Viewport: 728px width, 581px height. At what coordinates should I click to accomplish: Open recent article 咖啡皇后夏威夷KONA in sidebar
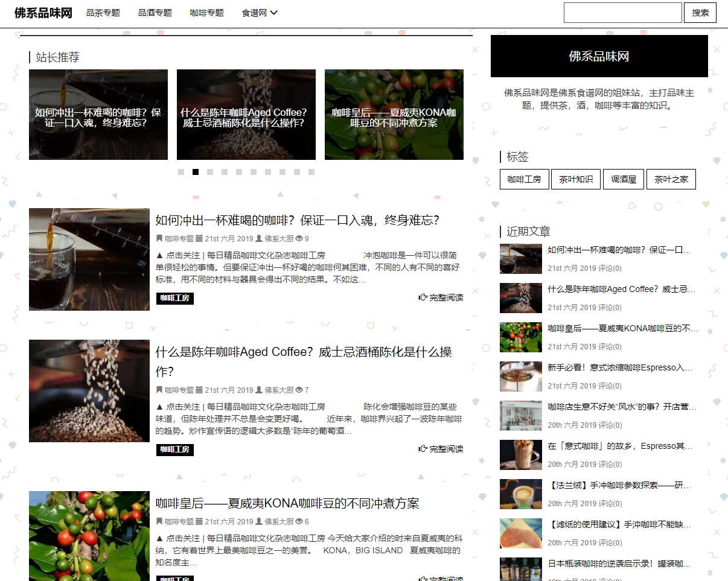pos(623,328)
